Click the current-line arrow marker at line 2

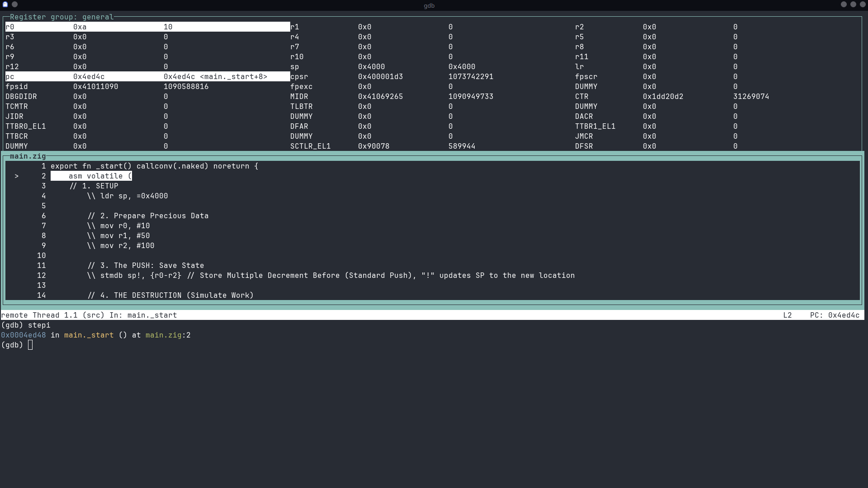point(17,176)
